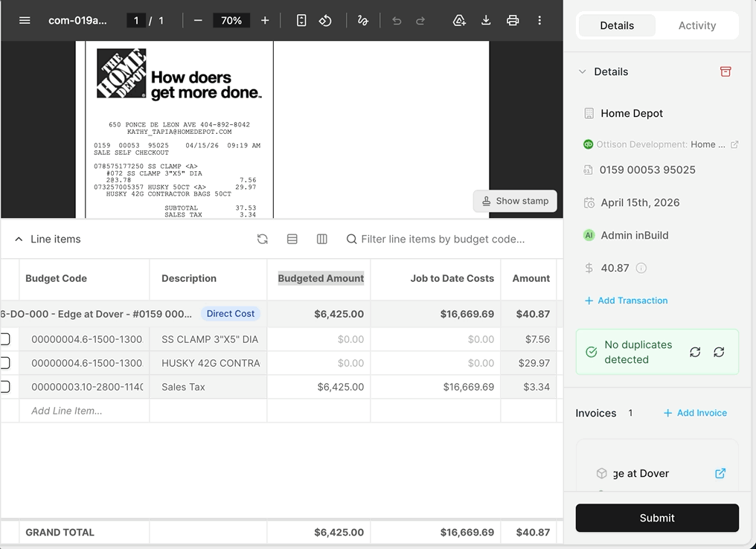756x549 pixels.
Task: Check the SS CLAMP line item checkbox
Action: (4, 339)
